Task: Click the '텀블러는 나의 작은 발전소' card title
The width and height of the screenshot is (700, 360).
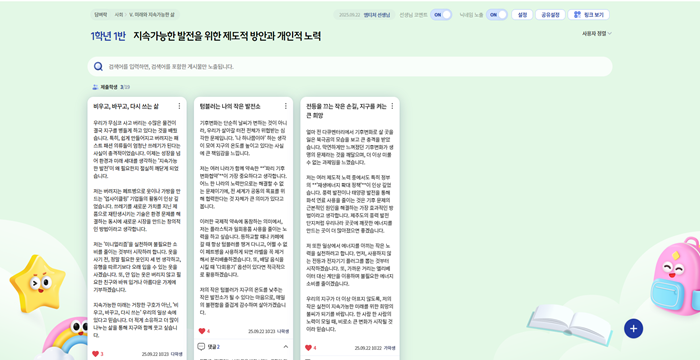Action: click(230, 106)
